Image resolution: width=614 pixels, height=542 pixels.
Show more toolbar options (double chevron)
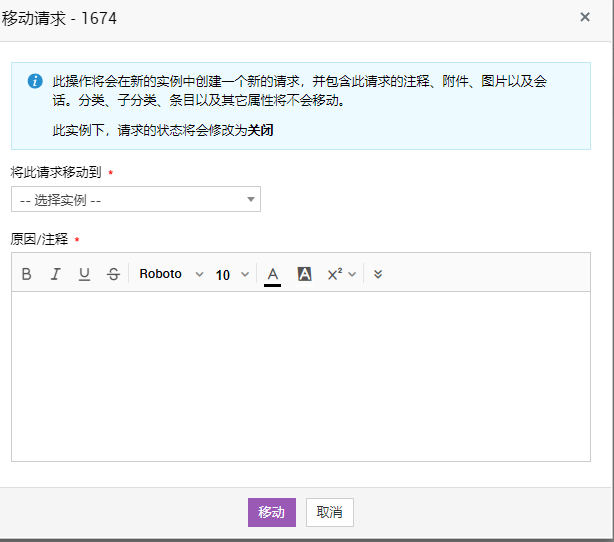click(378, 274)
